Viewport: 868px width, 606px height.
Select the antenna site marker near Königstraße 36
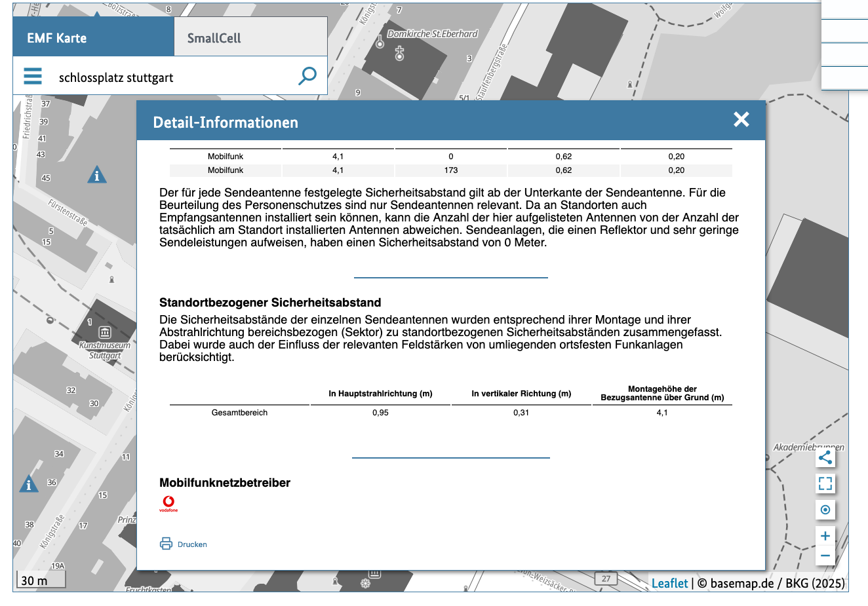[28, 483]
